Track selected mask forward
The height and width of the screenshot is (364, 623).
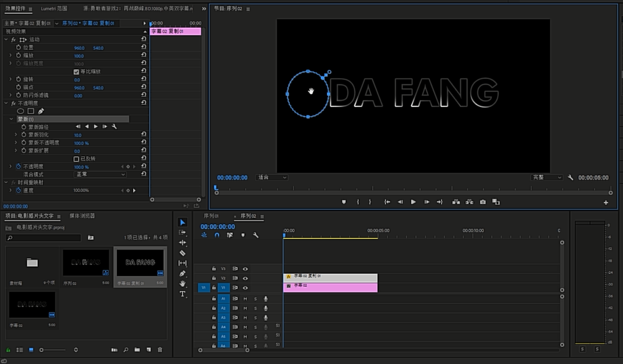[96, 127]
